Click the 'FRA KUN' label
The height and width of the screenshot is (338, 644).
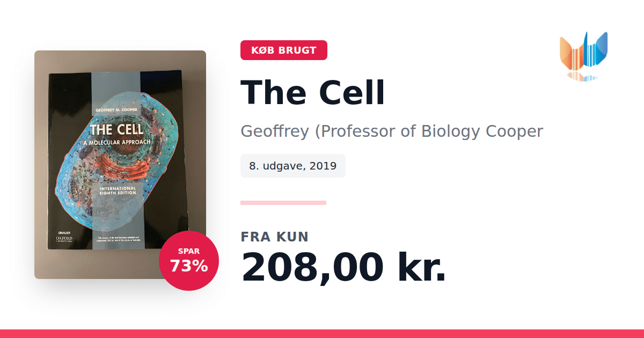(x=274, y=237)
